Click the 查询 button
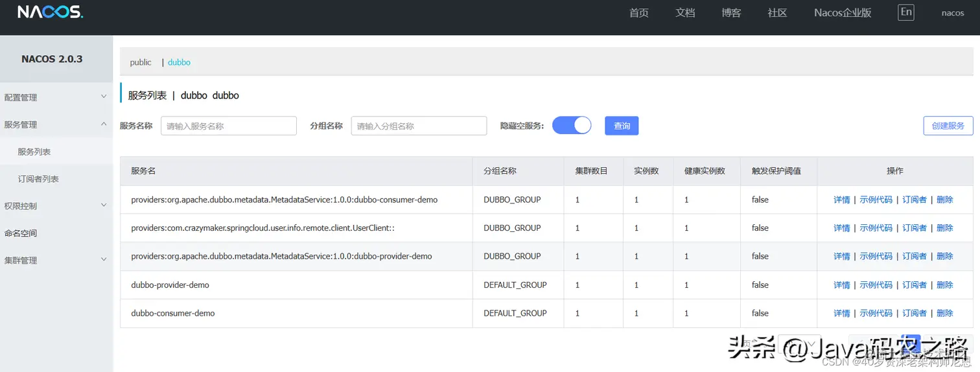 pos(622,126)
